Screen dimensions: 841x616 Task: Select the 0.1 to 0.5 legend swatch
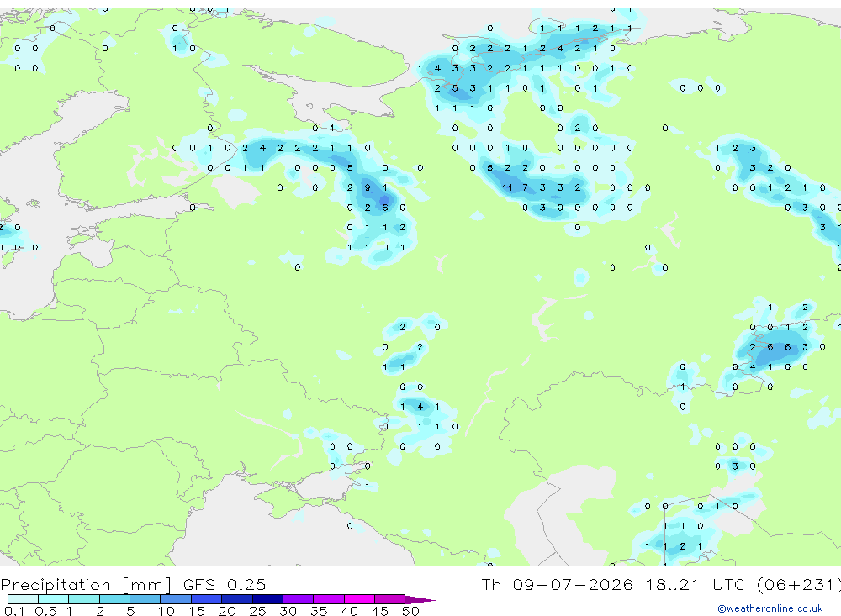[x=23, y=599]
